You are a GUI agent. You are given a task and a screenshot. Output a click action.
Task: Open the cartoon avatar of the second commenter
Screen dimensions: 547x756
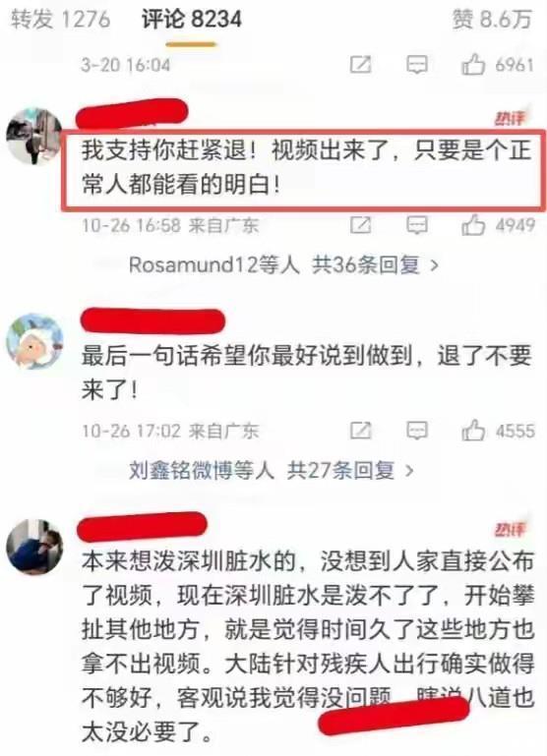[34, 341]
